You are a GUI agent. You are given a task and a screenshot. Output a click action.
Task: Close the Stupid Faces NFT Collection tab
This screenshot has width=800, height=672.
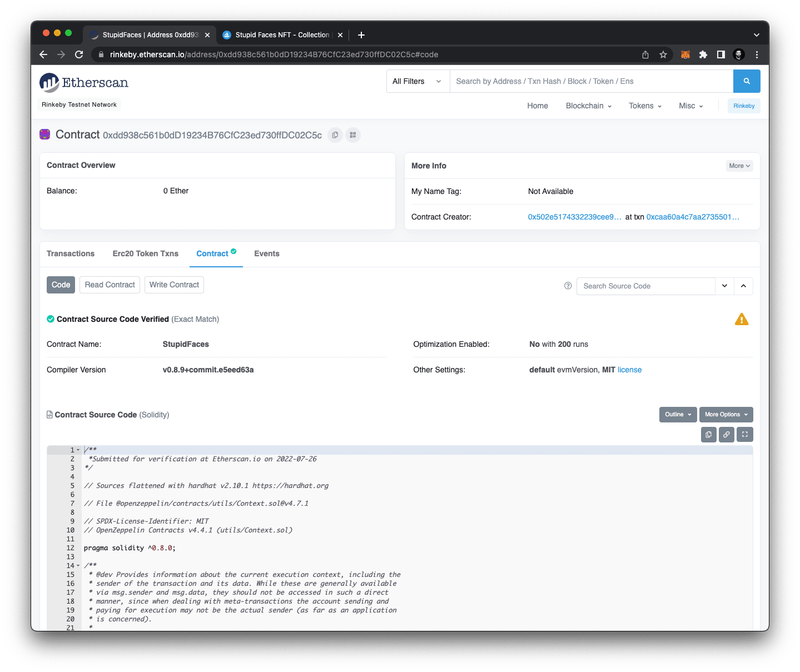pos(340,35)
